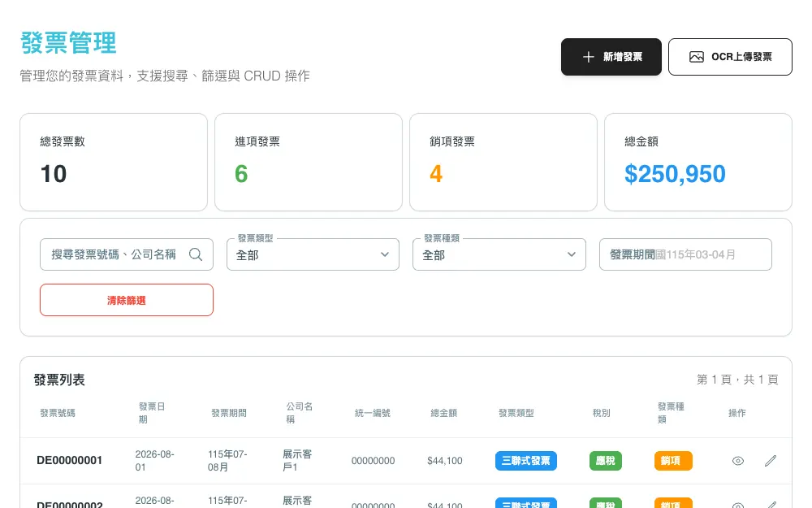Open the 發票類型 dropdown
Image resolution: width=812 pixels, height=508 pixels.
tap(313, 254)
